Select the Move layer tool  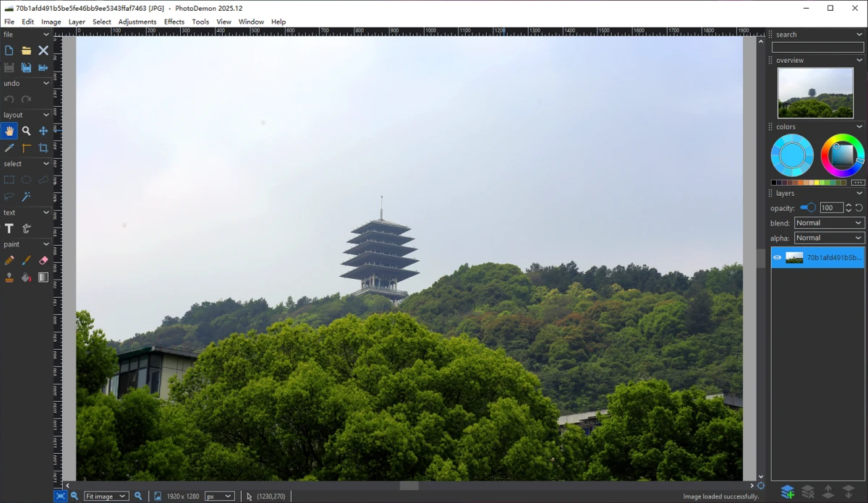tap(43, 131)
